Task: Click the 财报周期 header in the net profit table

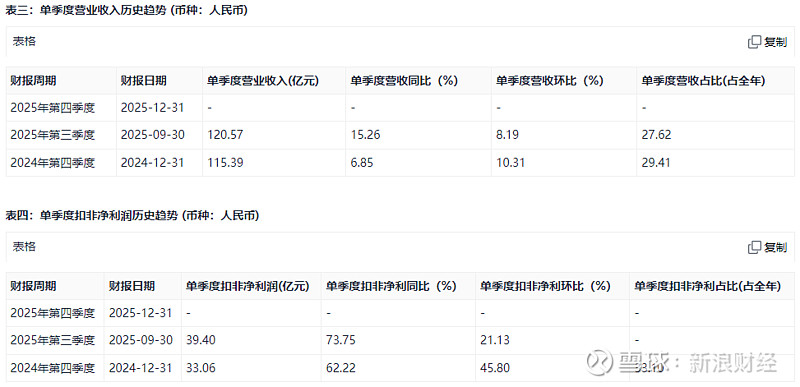Action: click(33, 286)
